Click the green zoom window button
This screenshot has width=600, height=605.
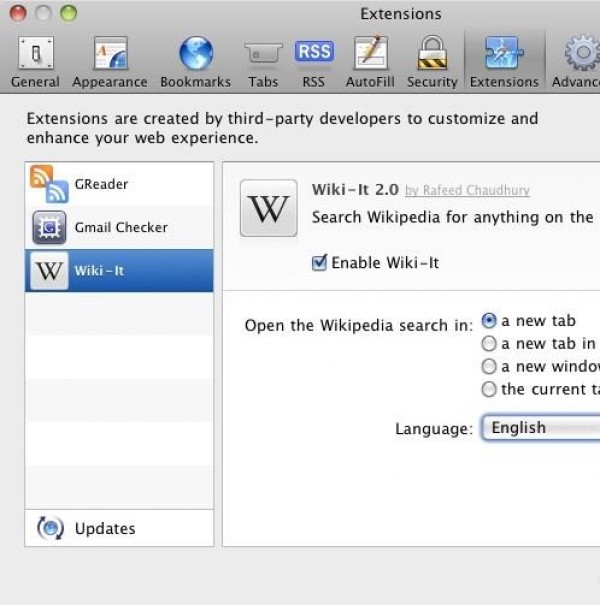68,13
